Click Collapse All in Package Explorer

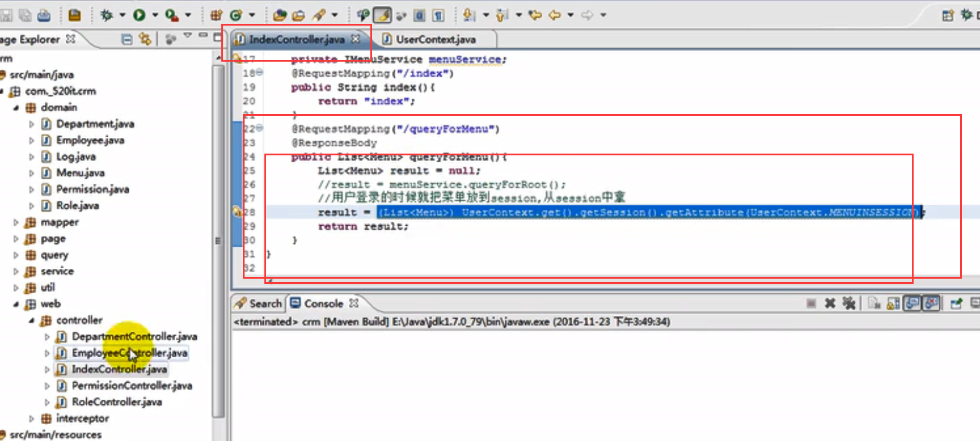pyautogui.click(x=126, y=39)
